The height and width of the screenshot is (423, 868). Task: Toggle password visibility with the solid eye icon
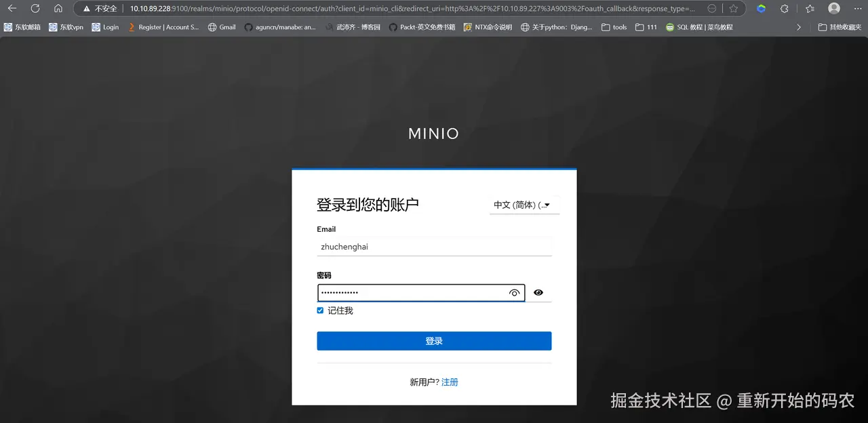tap(538, 292)
